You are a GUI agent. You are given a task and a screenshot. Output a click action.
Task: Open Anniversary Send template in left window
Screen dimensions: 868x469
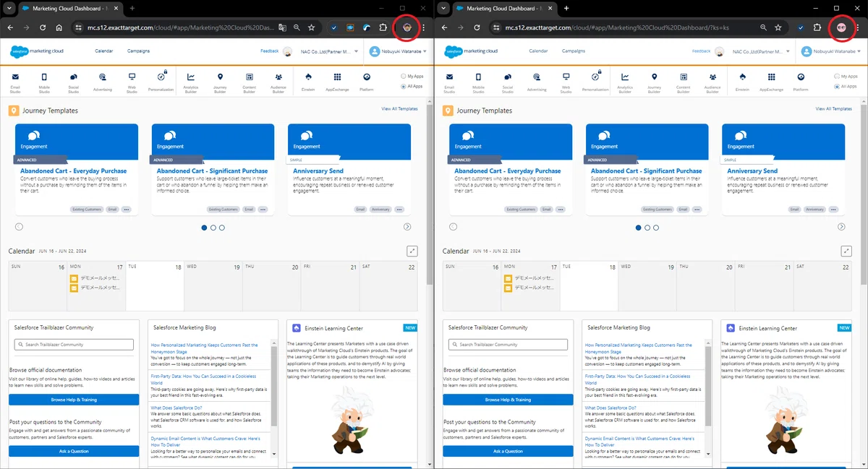(x=318, y=171)
